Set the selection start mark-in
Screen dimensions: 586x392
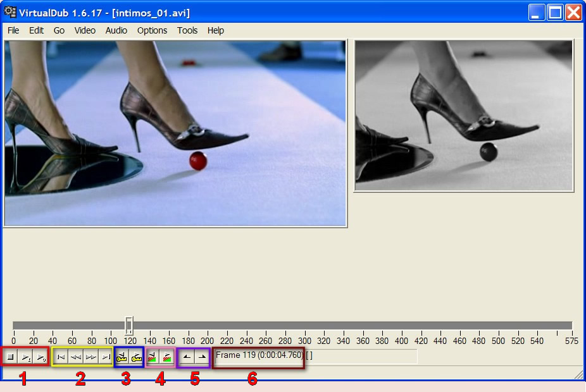pos(187,357)
